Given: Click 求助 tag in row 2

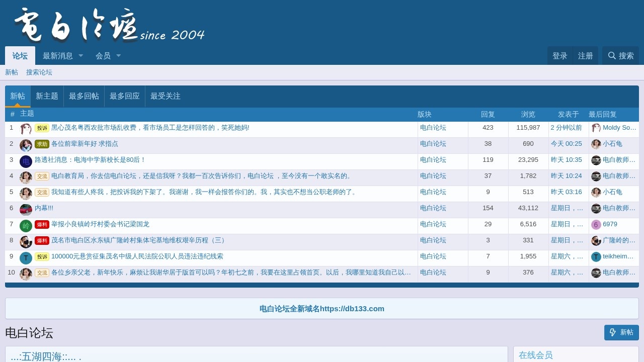Looking at the screenshot, I should coord(42,144).
